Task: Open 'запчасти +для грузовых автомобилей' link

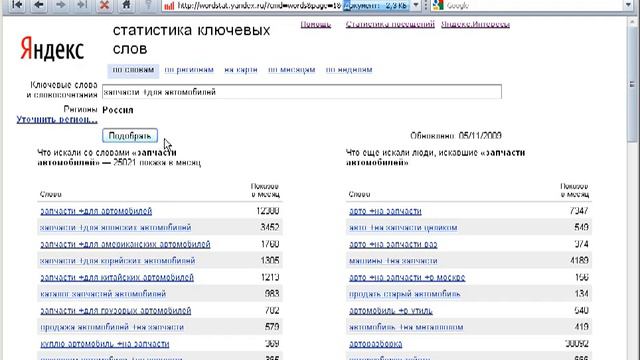Action: (116, 311)
